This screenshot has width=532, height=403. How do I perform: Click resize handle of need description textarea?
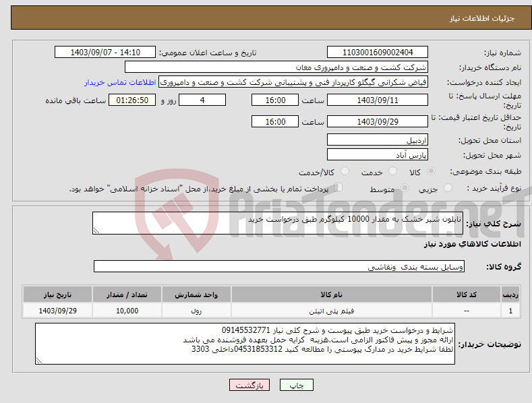(x=96, y=231)
